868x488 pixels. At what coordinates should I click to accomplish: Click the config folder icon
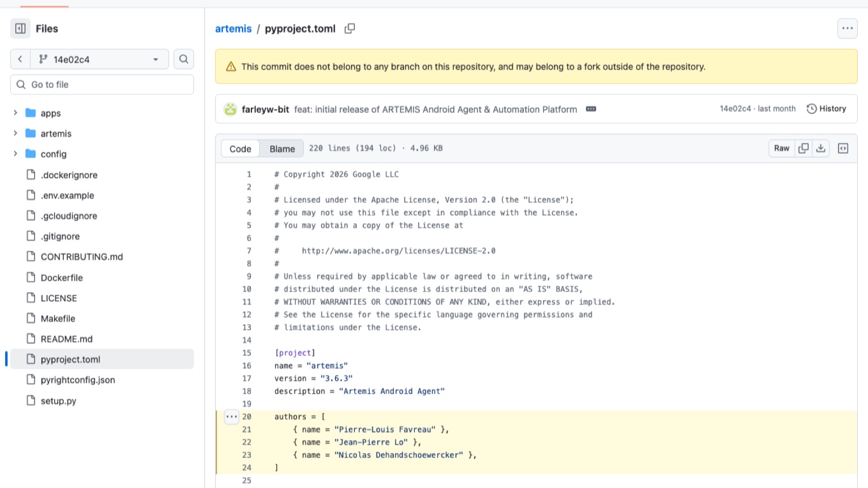31,154
